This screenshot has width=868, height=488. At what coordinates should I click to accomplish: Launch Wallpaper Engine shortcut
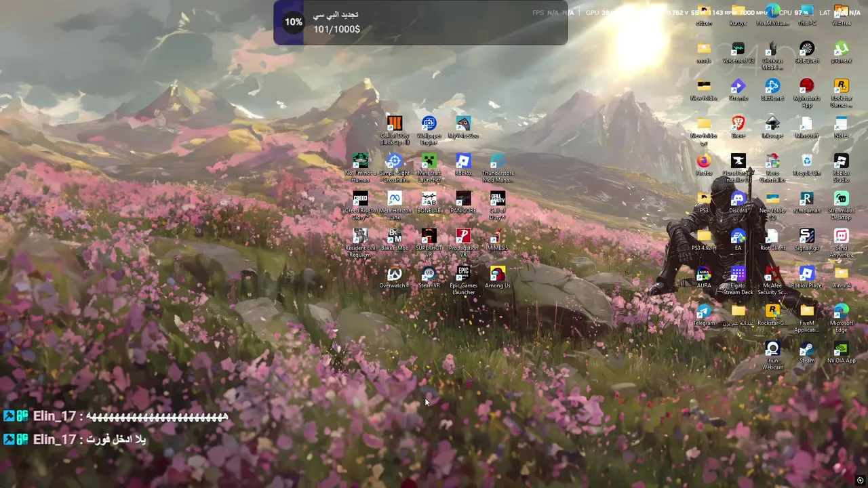[x=429, y=123]
